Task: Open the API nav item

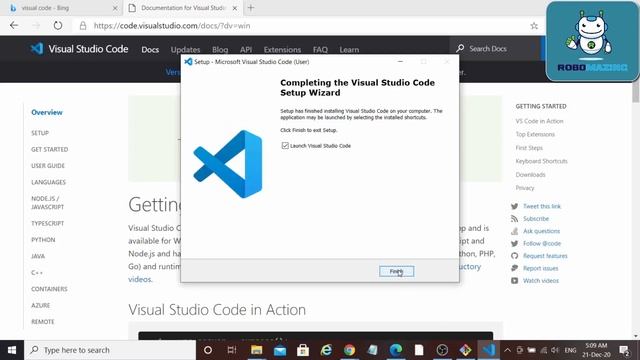Action: point(246,50)
